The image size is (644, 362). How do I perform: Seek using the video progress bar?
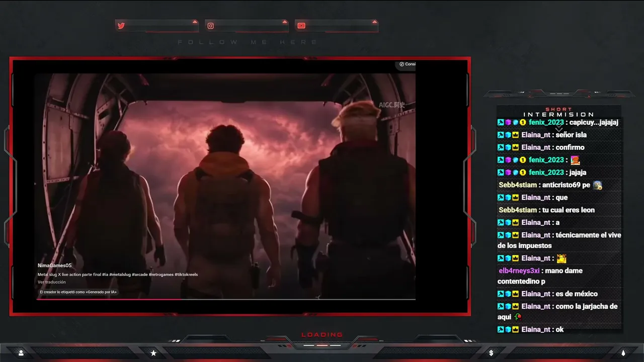(x=226, y=299)
